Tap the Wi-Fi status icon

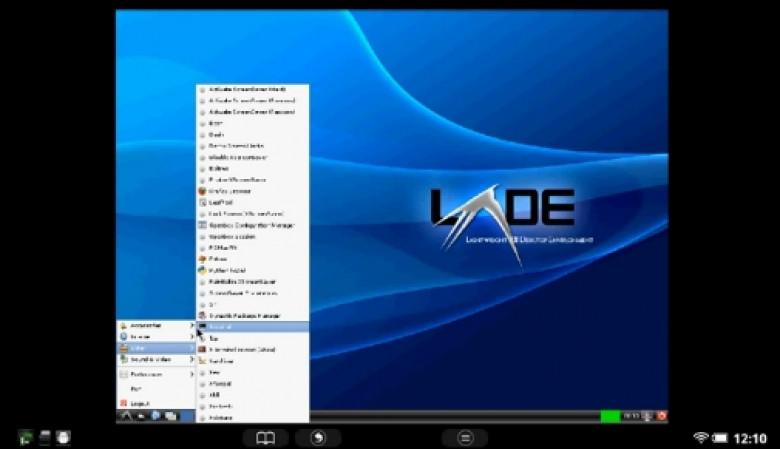(x=701, y=438)
